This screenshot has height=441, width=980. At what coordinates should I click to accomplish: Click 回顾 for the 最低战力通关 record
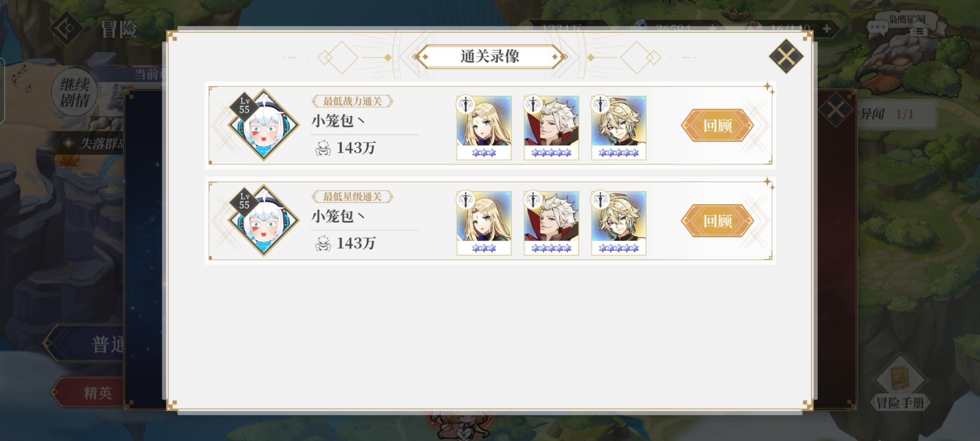(x=717, y=125)
